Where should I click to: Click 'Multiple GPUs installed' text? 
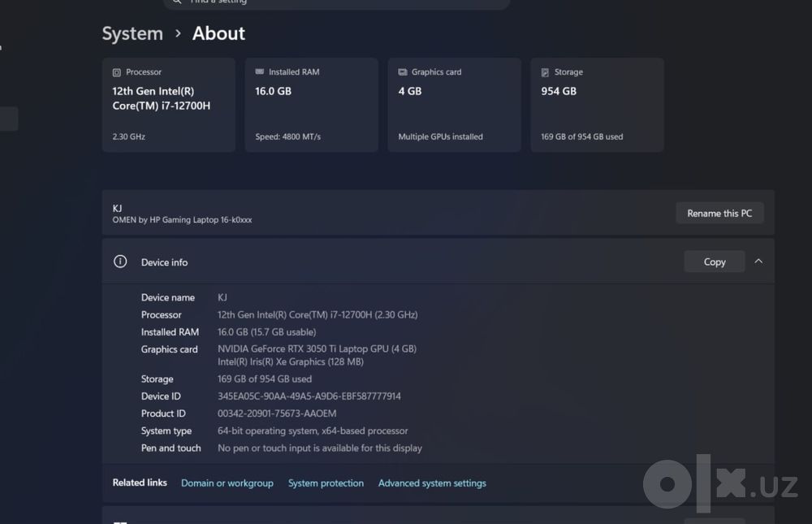pos(440,136)
